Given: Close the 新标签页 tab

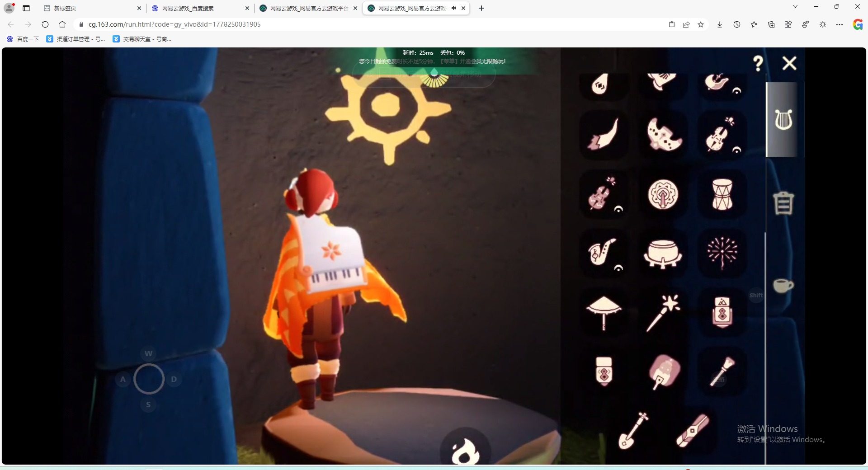Looking at the screenshot, I should (139, 8).
